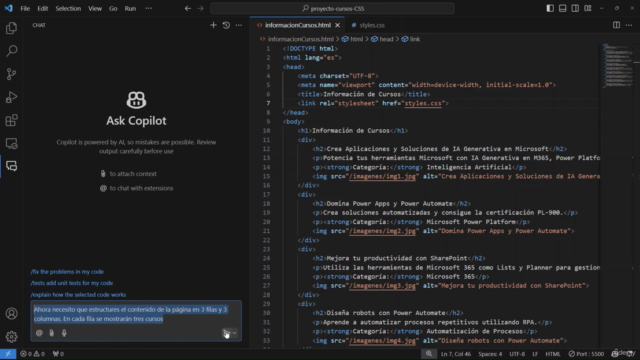
Task: Click /explain how the selected code works
Action: (78, 294)
